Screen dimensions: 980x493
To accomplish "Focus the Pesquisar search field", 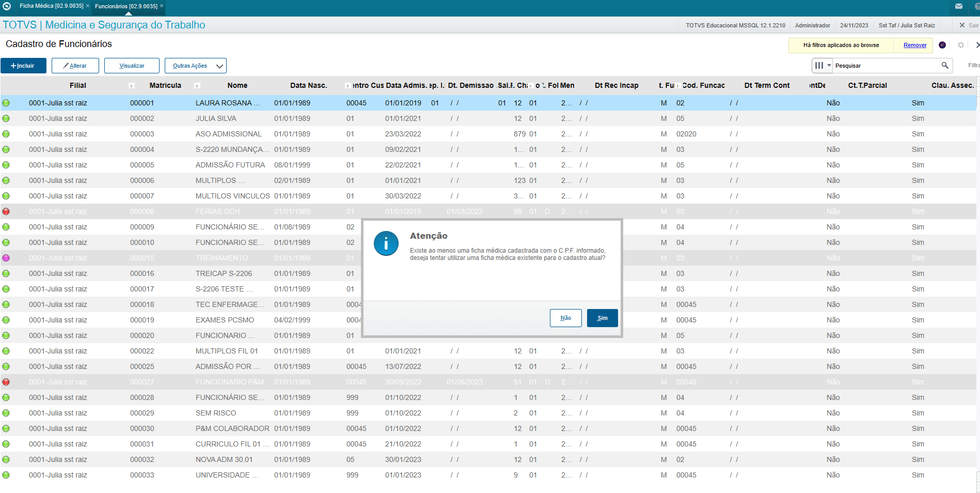I will [886, 66].
